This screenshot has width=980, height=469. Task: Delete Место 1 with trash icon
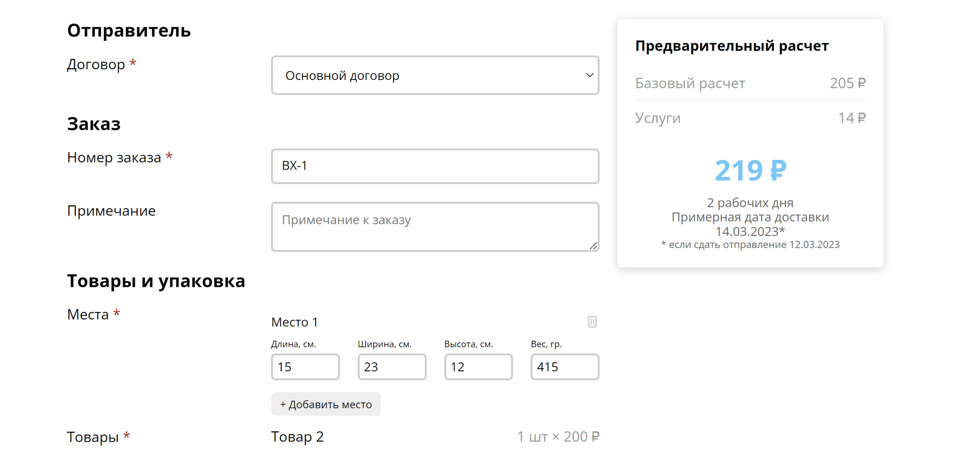pyautogui.click(x=592, y=322)
